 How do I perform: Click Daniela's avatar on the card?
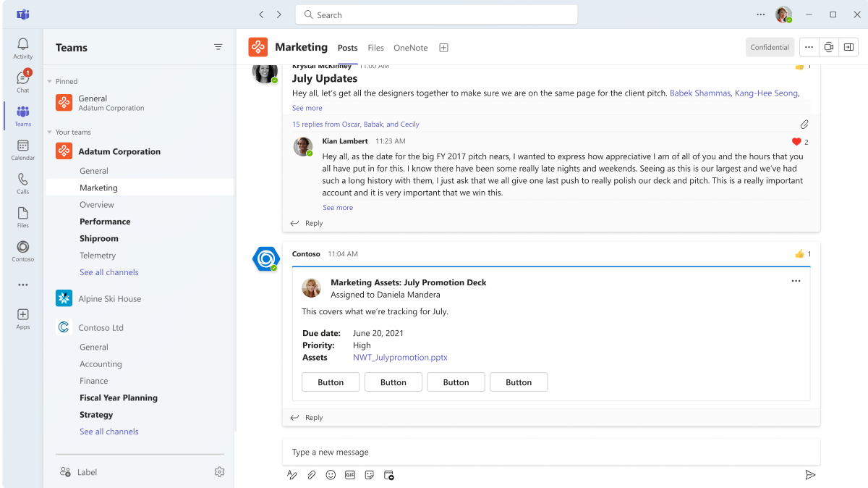[x=312, y=288]
